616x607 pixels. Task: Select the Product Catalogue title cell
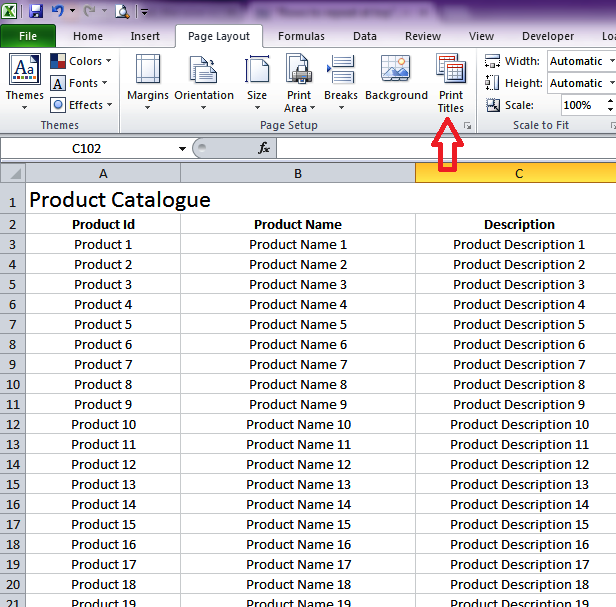coord(103,199)
